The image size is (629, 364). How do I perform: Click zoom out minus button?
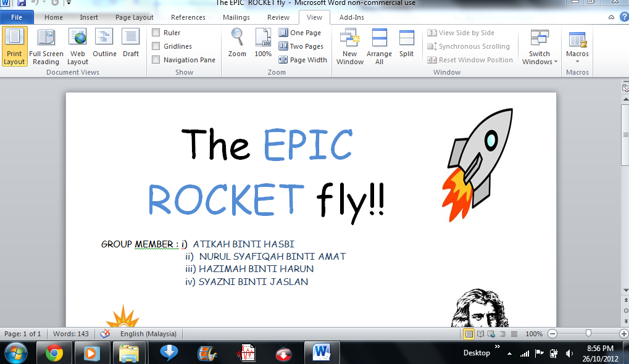point(552,334)
